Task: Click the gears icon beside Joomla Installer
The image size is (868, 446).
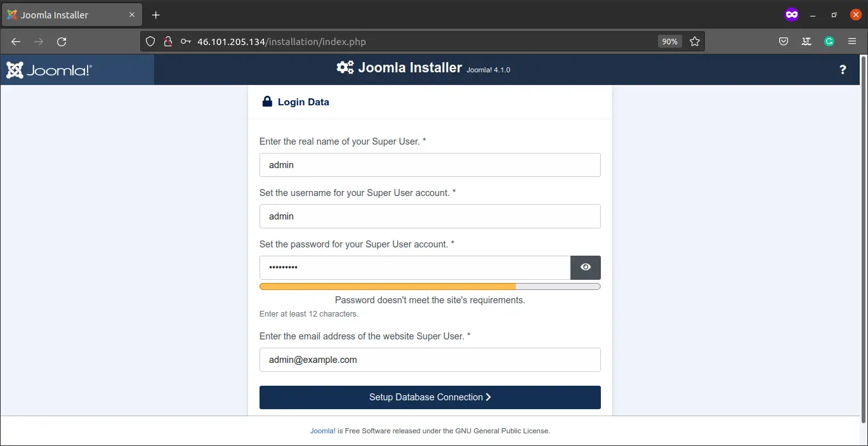Action: tap(345, 67)
